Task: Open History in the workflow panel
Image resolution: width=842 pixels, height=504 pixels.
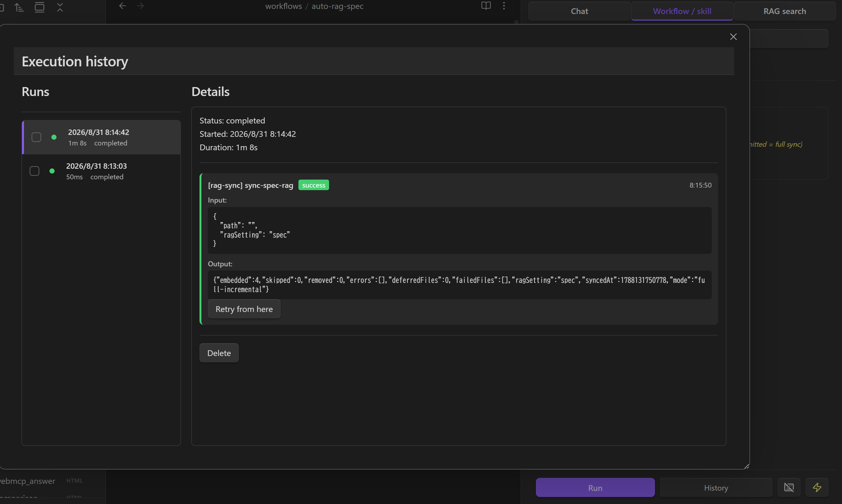Action: (716, 487)
